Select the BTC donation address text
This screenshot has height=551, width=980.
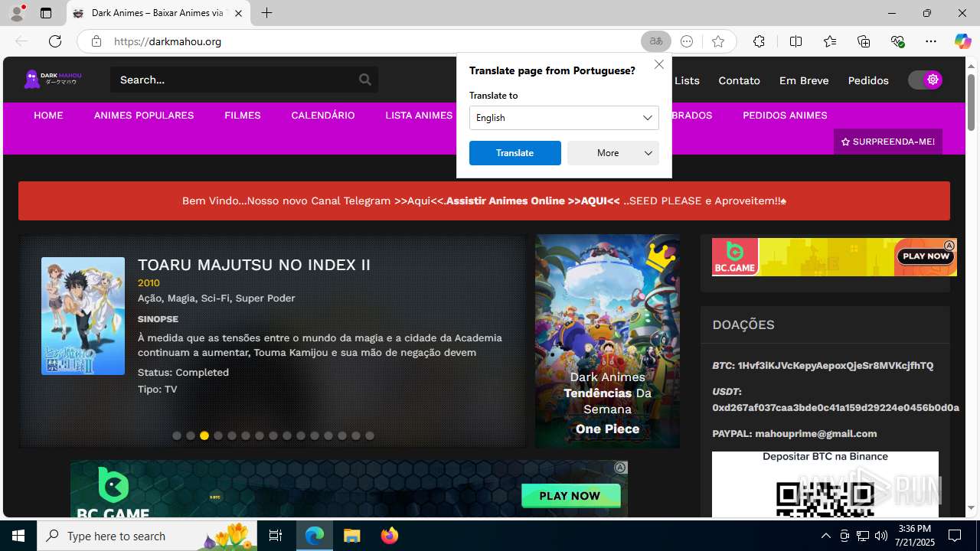(x=835, y=366)
